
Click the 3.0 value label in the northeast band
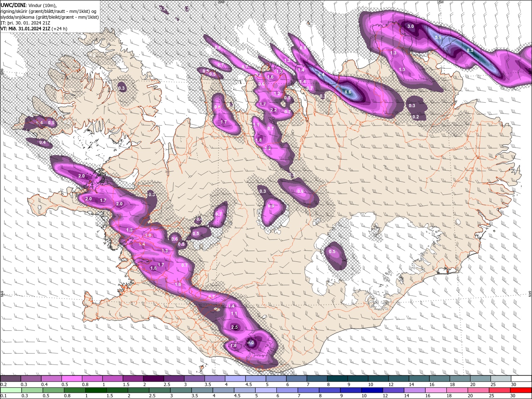410,26
